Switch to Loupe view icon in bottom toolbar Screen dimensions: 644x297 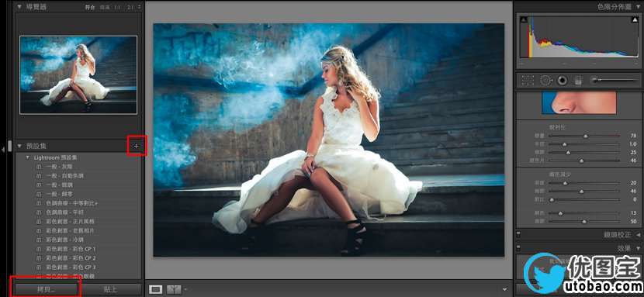[x=155, y=289]
